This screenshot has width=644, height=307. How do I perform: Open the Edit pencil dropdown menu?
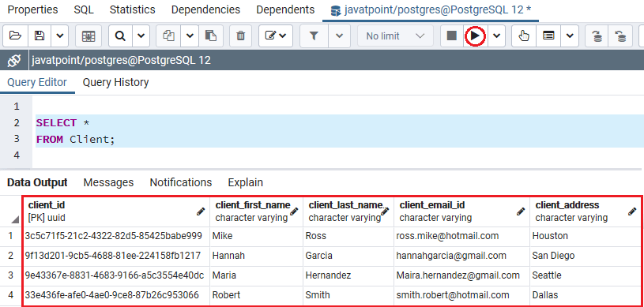(275, 36)
